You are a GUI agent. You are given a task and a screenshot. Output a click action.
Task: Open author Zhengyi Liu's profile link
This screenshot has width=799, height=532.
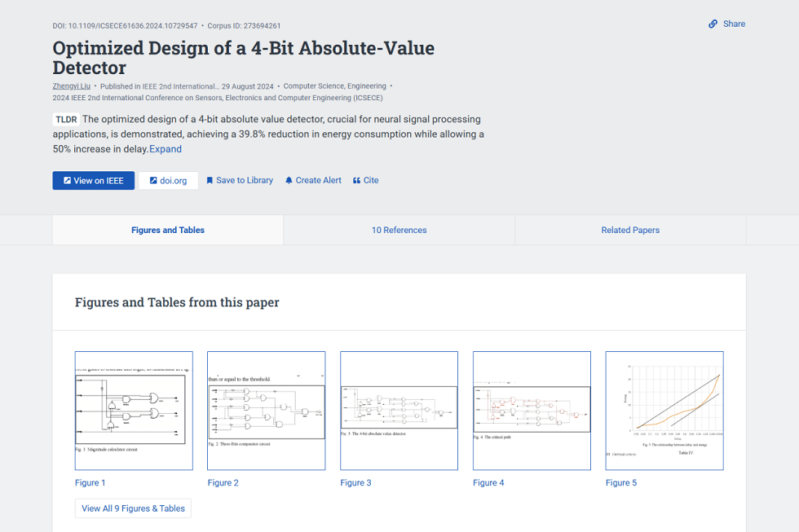[x=72, y=86]
